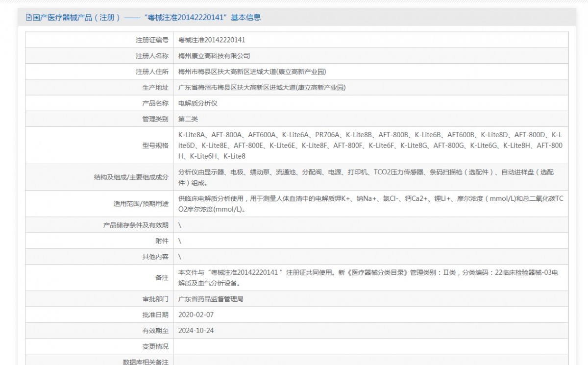This screenshot has height=365, width=588.
Task: Select registrant name 梅州康立高科技有限公司
Action: tap(214, 56)
